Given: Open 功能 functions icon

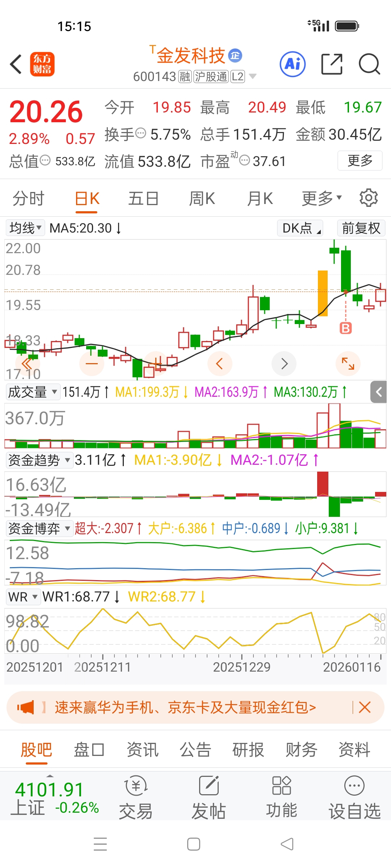Looking at the screenshot, I should tap(282, 797).
